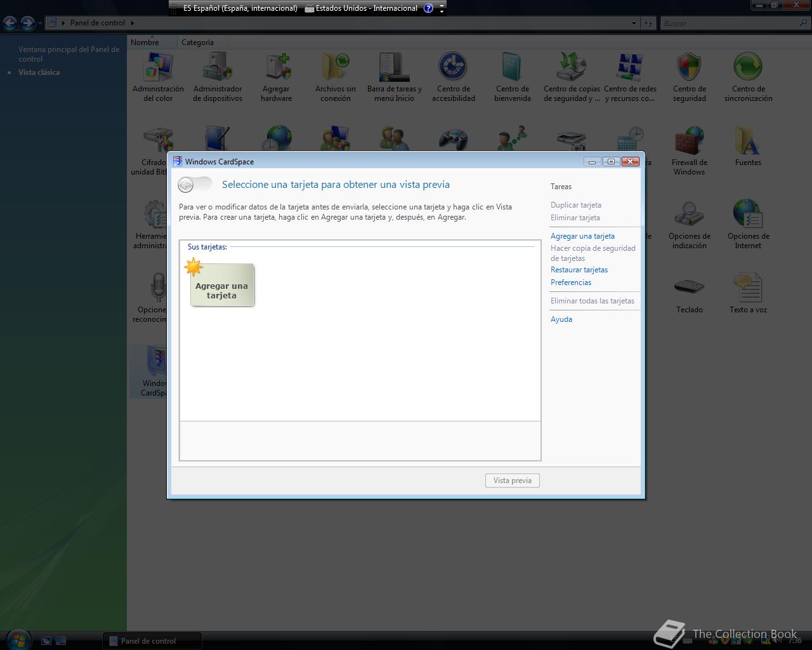This screenshot has width=812, height=650.
Task: Open Ayuda link in CardSpace
Action: 561,319
